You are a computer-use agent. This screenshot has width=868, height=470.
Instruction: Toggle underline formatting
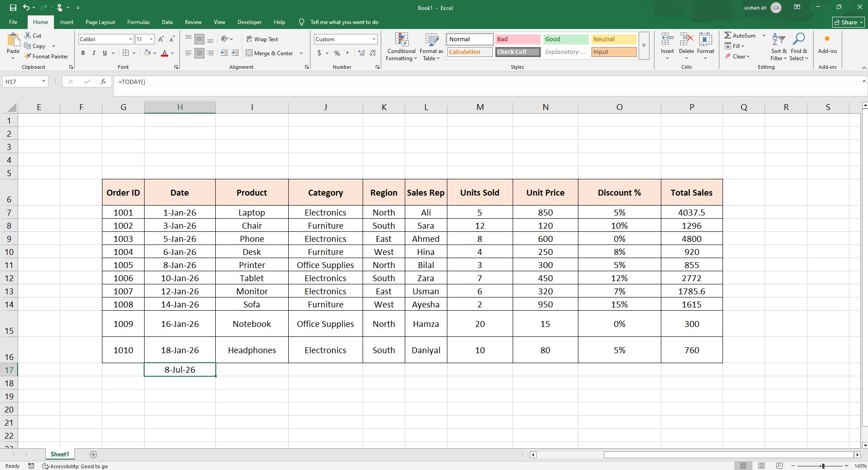pyautogui.click(x=105, y=53)
